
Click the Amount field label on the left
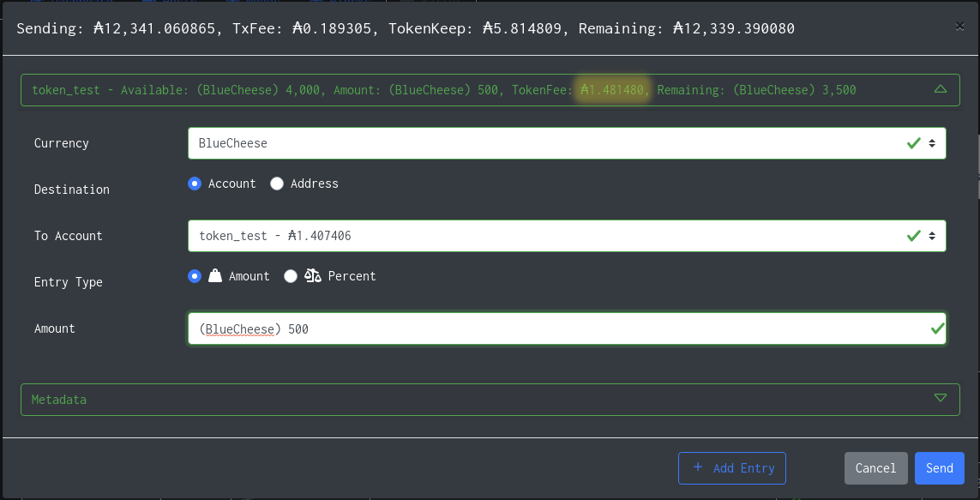pos(54,328)
